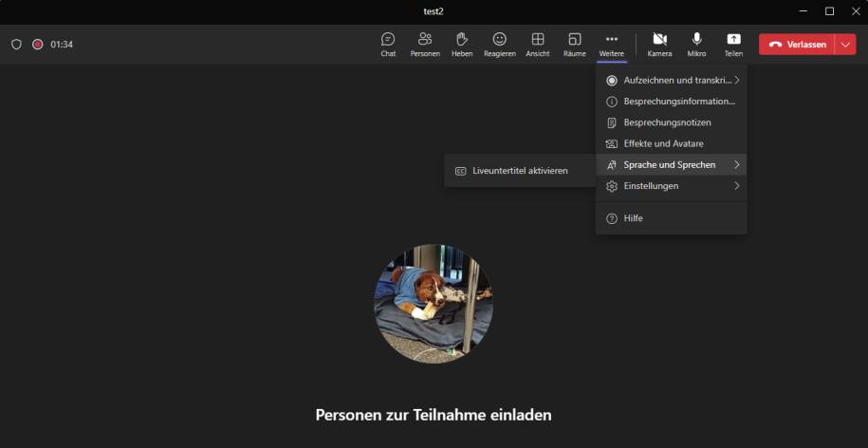Click the effects icon beside Effekte und Avatare
This screenshot has width=868, height=448.
click(612, 144)
